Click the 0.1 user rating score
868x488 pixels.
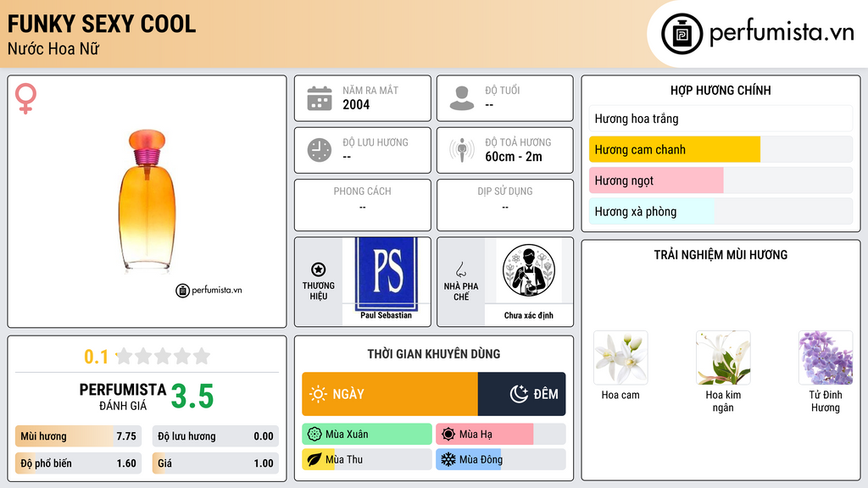(97, 357)
